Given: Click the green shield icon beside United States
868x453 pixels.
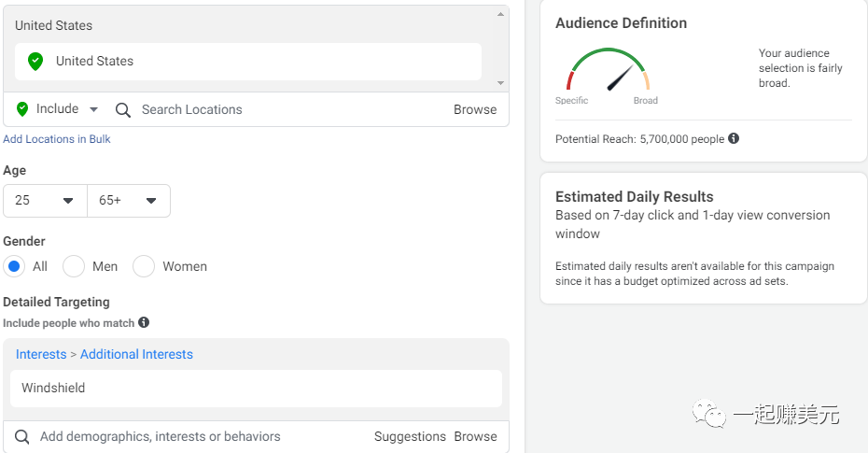Looking at the screenshot, I should [x=35, y=62].
